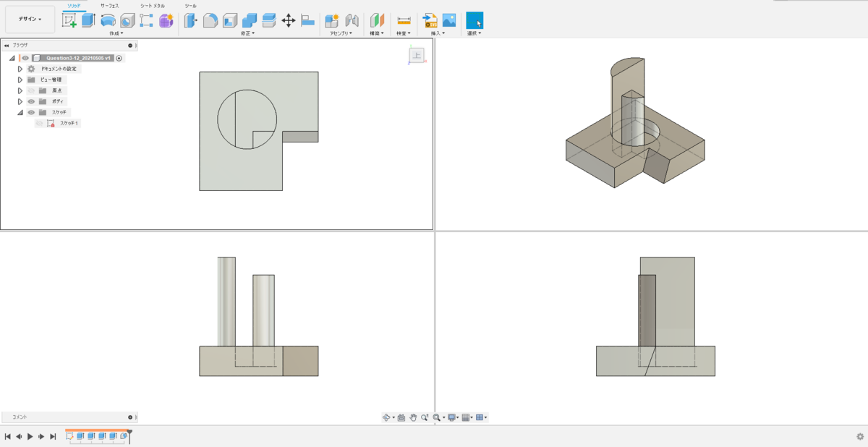
Task: Select the Move/Copy tool
Action: (x=288, y=20)
